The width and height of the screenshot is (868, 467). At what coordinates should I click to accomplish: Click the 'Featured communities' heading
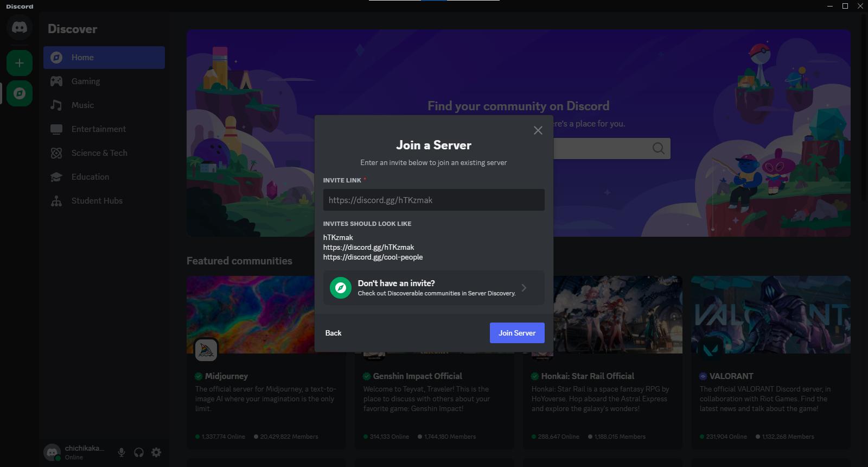click(239, 261)
